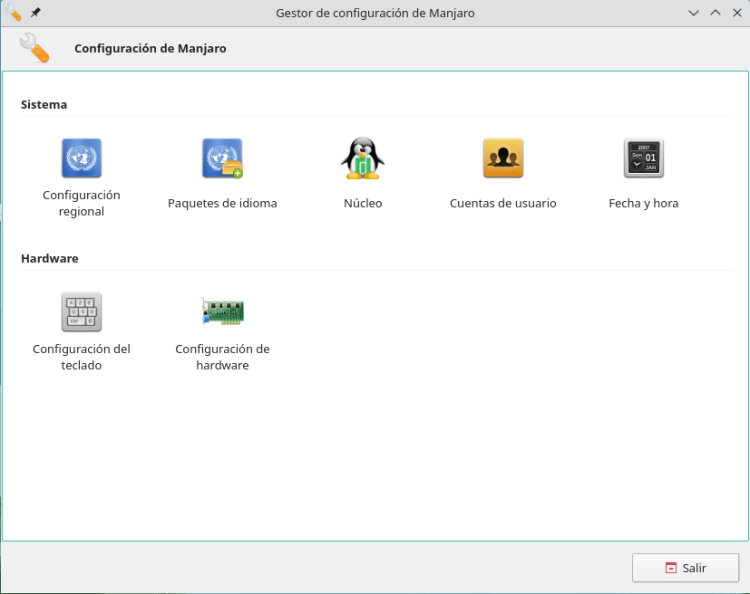
Task: Close the Manjaro settings window
Action: [x=737, y=13]
